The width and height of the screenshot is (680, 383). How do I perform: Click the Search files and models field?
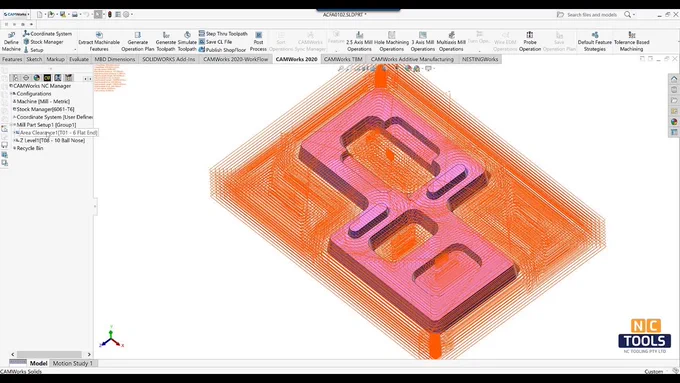pyautogui.click(x=592, y=15)
